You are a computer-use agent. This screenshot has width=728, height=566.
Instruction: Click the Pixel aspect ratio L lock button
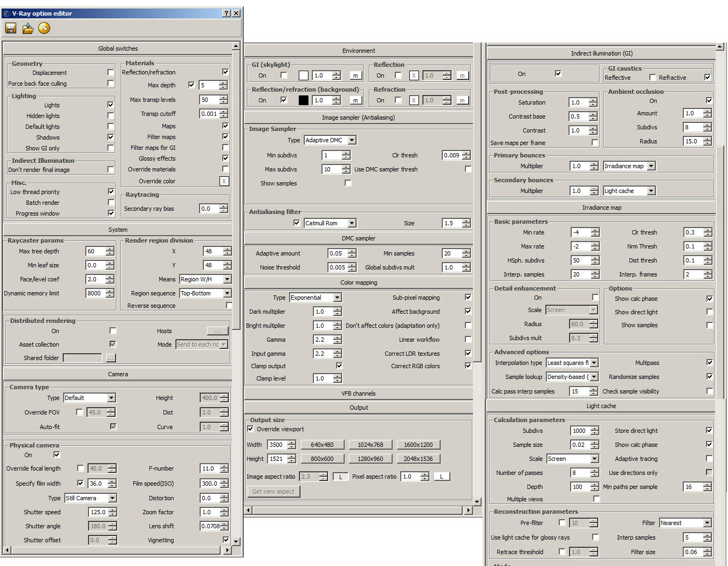(441, 477)
